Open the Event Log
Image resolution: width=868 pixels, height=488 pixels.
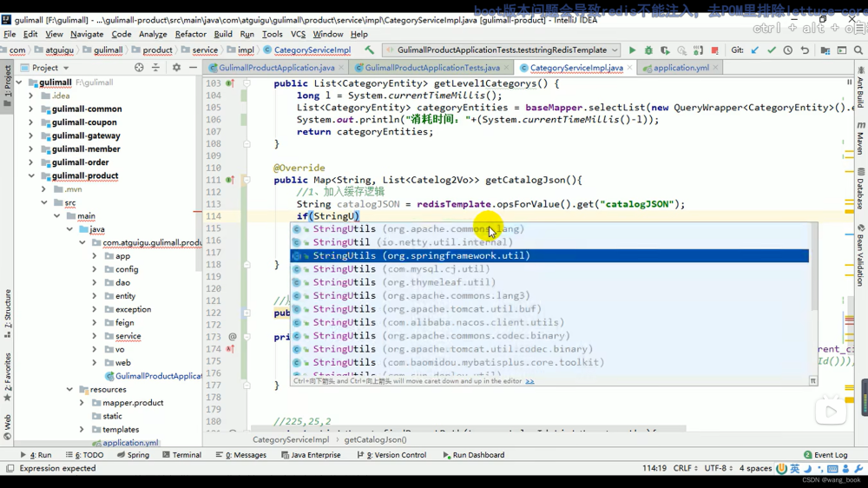click(x=825, y=455)
